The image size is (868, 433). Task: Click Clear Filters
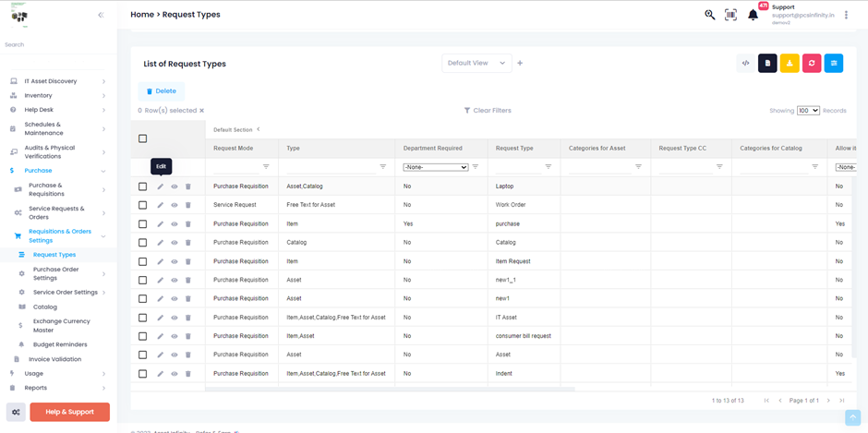pos(488,111)
